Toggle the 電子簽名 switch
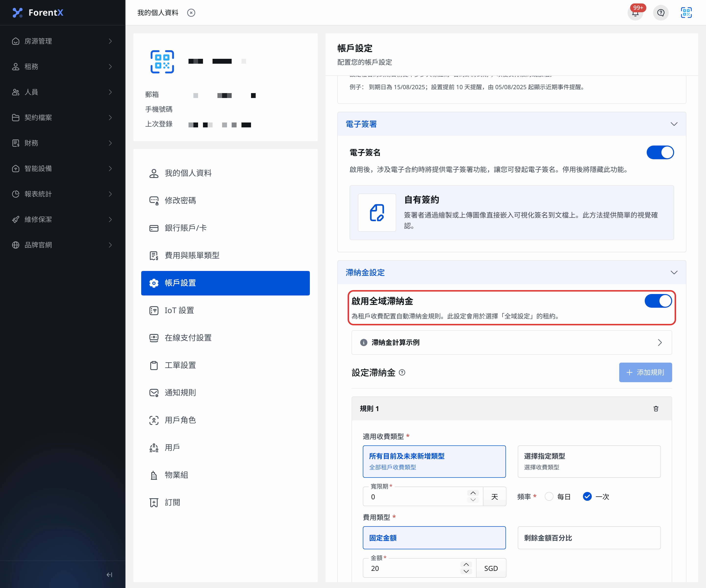Image resolution: width=706 pixels, height=588 pixels. click(x=660, y=153)
